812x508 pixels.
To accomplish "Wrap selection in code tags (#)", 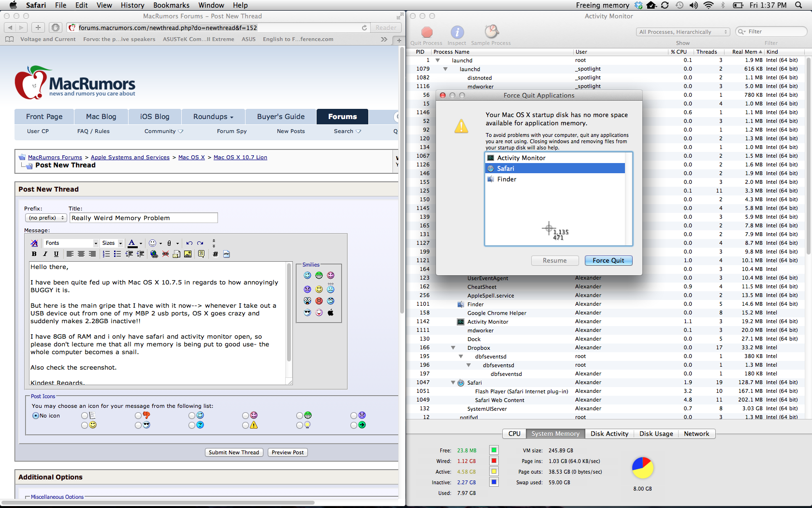I will [215, 254].
